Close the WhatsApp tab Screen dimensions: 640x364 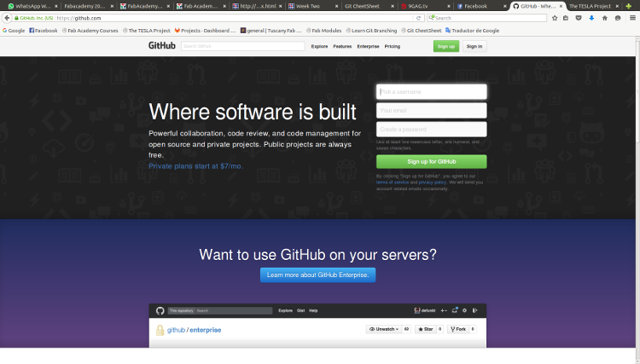pos(56,6)
